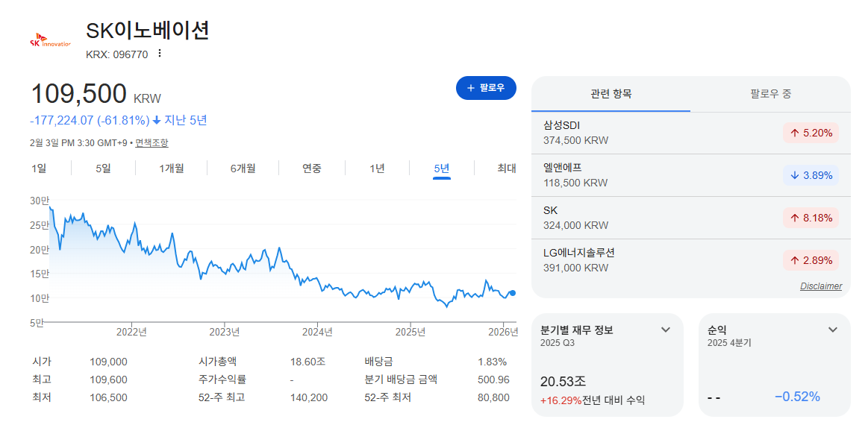Viewport: 868px width, 425px height.
Task: Switch to the 팔로우 중 tab
Action: tap(770, 94)
